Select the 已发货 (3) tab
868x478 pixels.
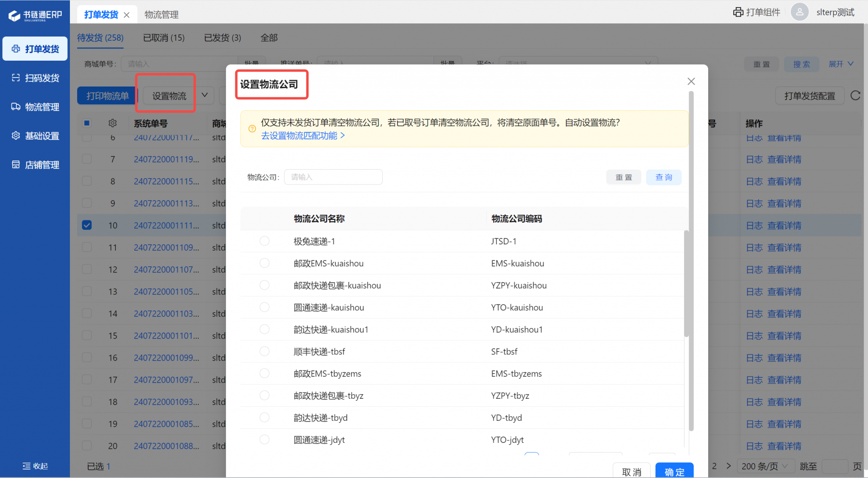point(223,38)
